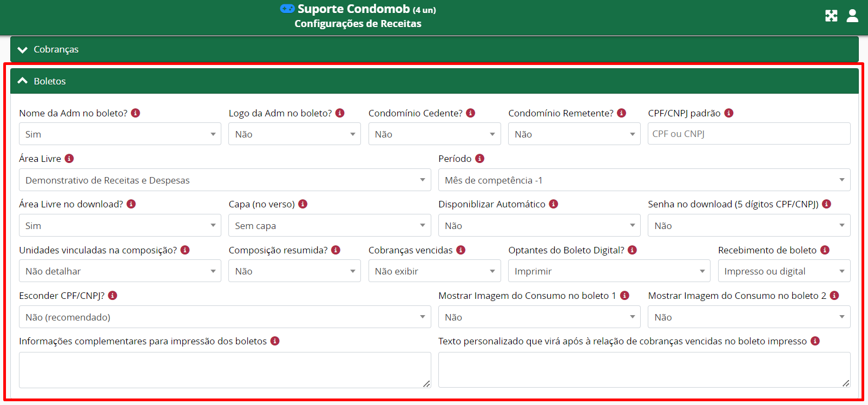Open the Período dropdown
868x405 pixels.
tap(644, 180)
